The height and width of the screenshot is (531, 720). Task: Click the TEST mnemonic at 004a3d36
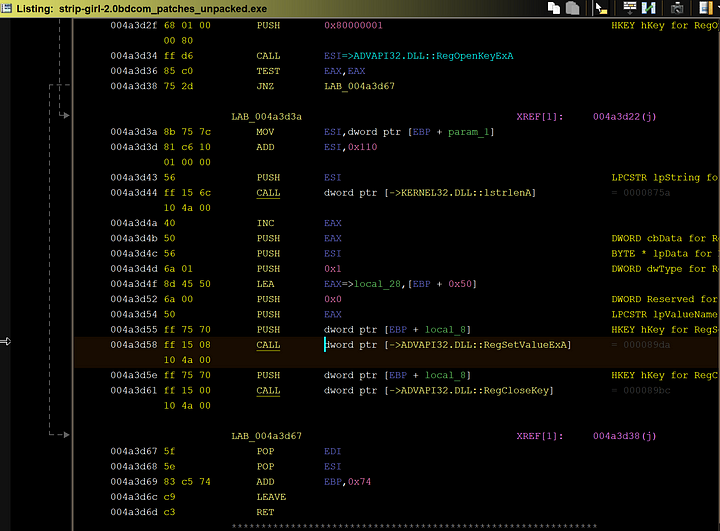tap(268, 71)
